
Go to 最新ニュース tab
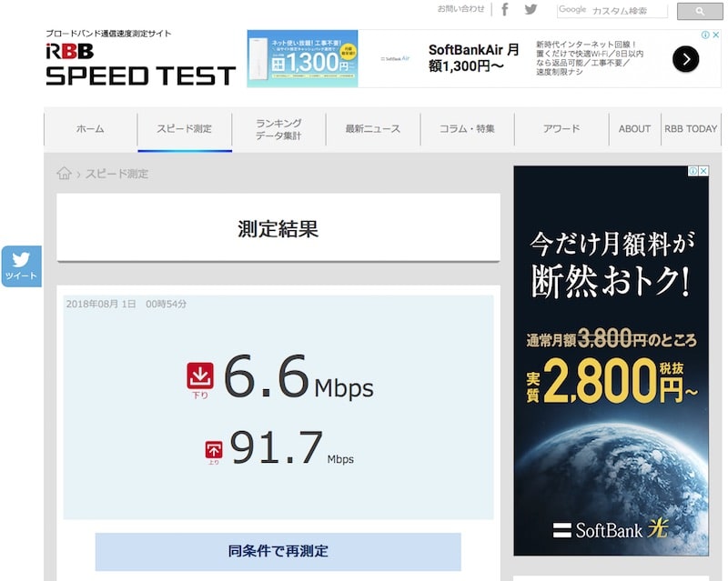[372, 129]
